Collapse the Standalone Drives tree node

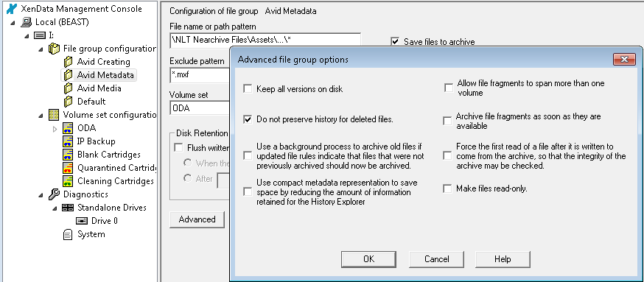point(55,208)
